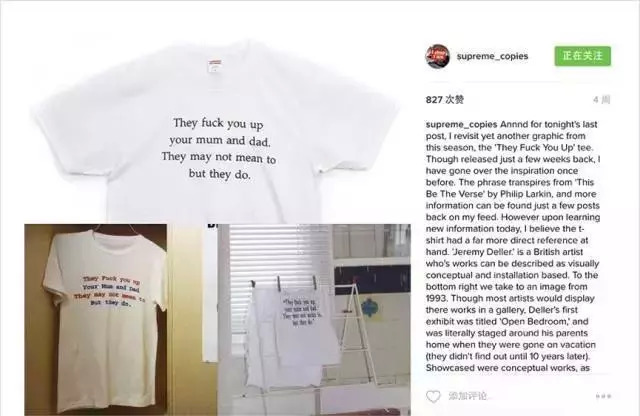The image size is (640, 416).
Task: Open the three-dot more options menu
Action: pyautogui.click(x=603, y=396)
